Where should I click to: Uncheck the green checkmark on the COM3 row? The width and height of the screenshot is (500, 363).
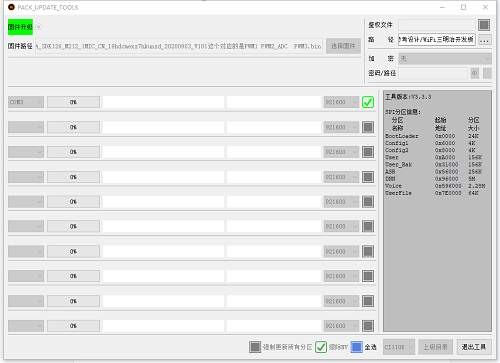click(368, 102)
